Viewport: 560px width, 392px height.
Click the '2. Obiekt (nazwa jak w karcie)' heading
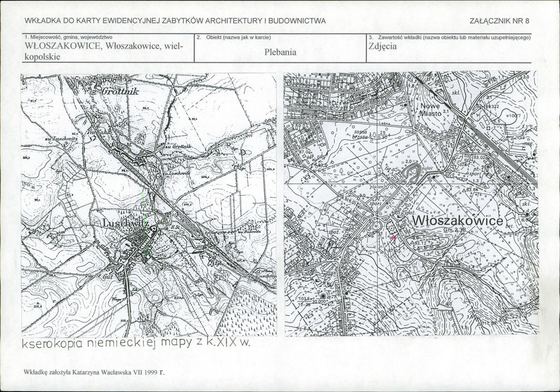(x=234, y=37)
